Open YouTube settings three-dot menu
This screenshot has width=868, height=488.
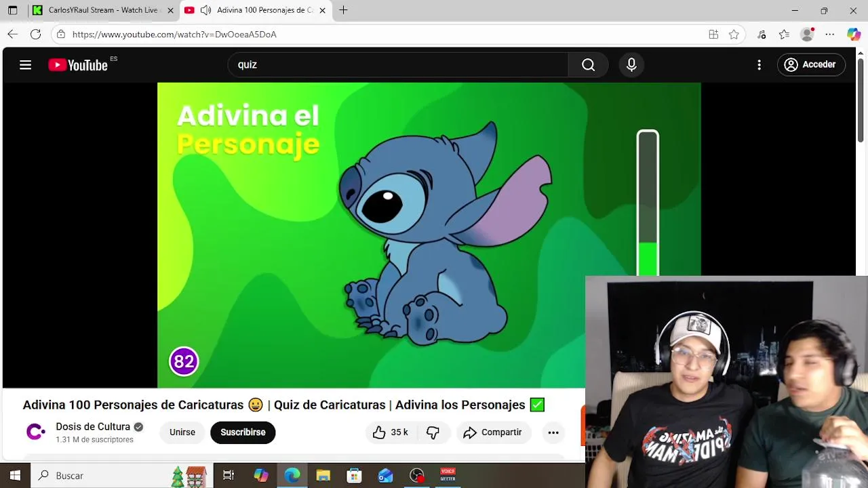tap(759, 64)
